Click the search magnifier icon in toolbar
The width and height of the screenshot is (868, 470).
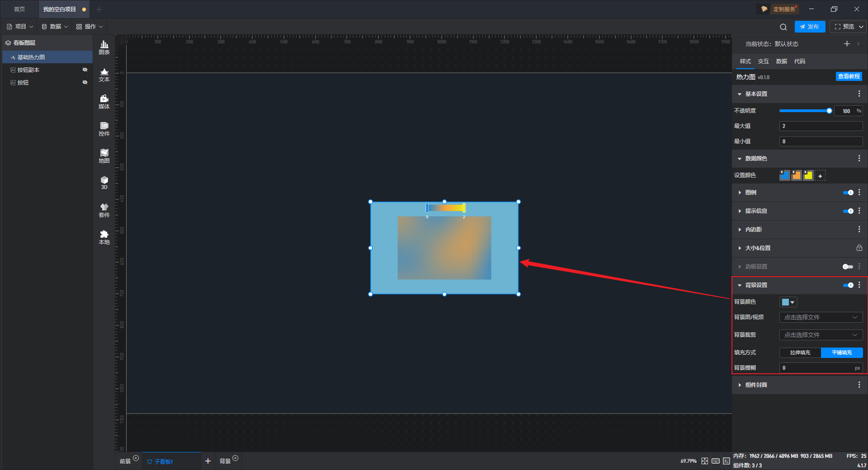point(783,27)
